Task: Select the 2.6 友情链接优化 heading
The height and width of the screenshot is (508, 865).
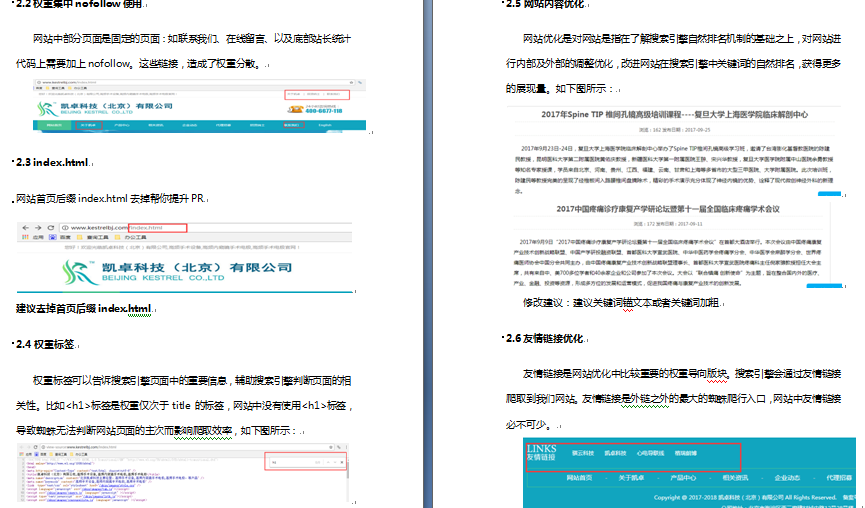Action: click(545, 338)
